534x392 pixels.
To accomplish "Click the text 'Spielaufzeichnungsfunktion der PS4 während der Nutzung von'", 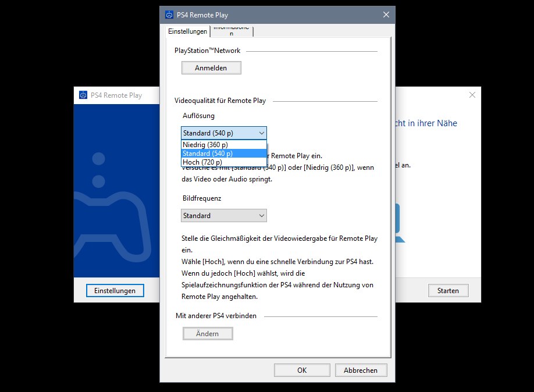I will coord(277,285).
